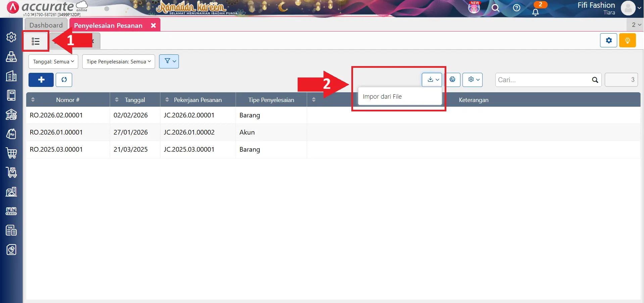Open the gear settings button at top right
The image size is (644, 303).
(x=608, y=41)
